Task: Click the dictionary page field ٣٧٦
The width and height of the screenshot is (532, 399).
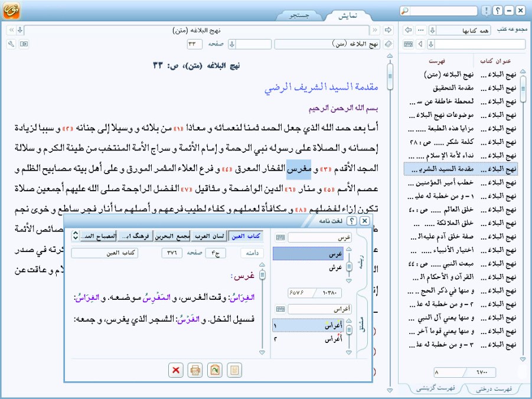Action: pyautogui.click(x=172, y=253)
